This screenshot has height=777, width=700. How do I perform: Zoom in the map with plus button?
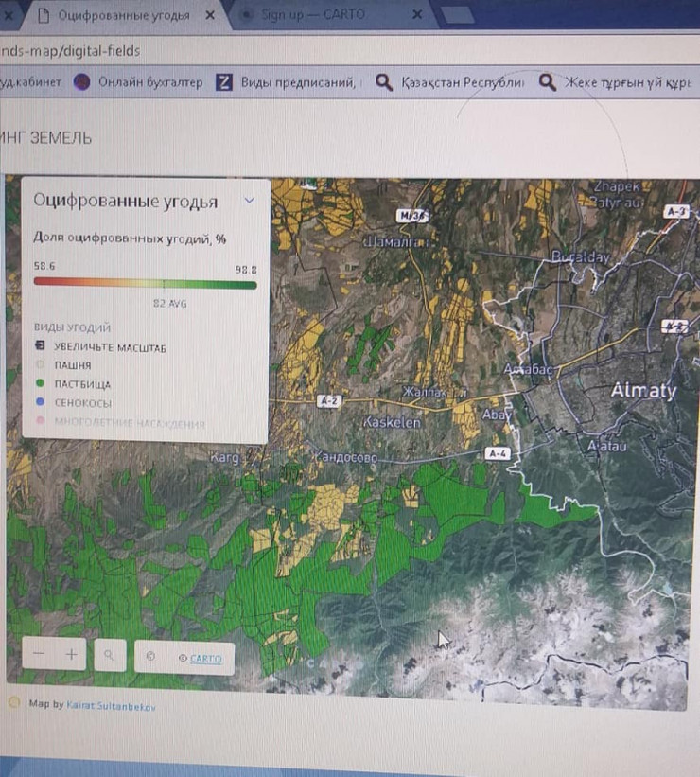click(x=71, y=654)
